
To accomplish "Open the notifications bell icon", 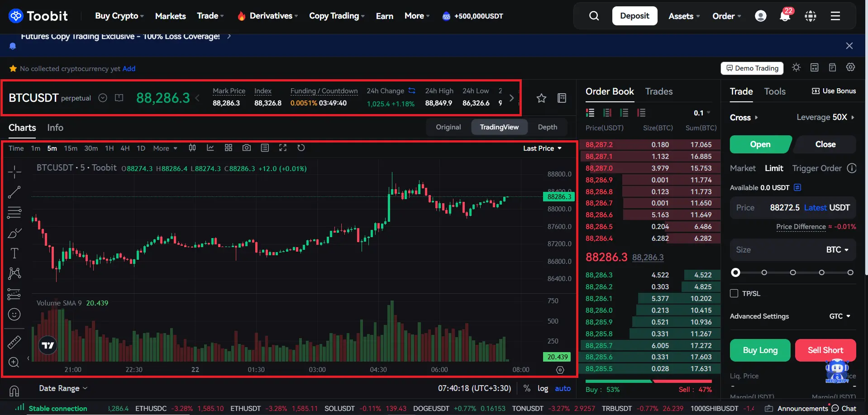I will coord(785,16).
